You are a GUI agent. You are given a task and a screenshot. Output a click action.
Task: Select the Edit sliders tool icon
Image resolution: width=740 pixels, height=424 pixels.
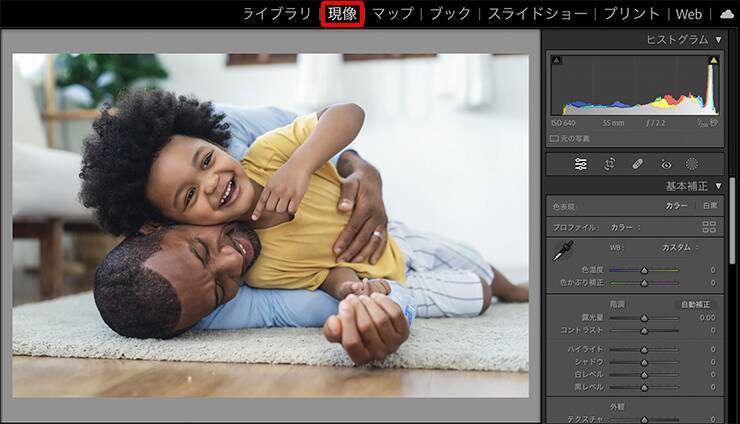coord(580,164)
